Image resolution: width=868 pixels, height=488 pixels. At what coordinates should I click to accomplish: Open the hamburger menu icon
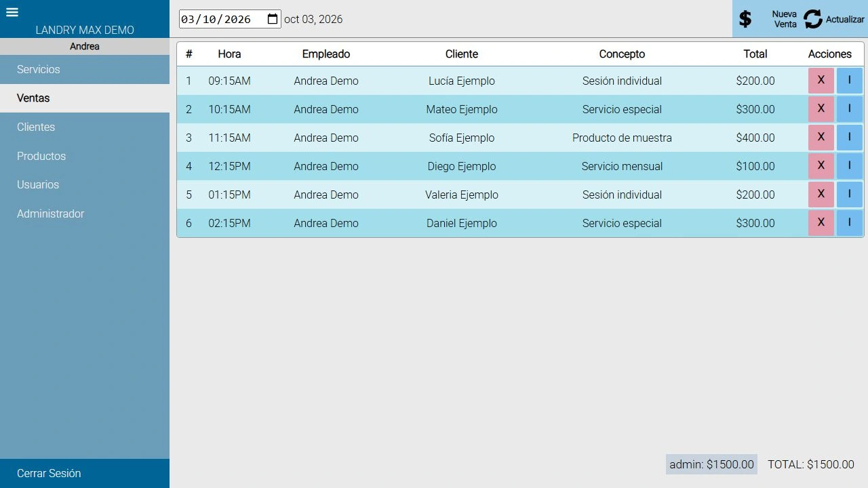[x=12, y=12]
